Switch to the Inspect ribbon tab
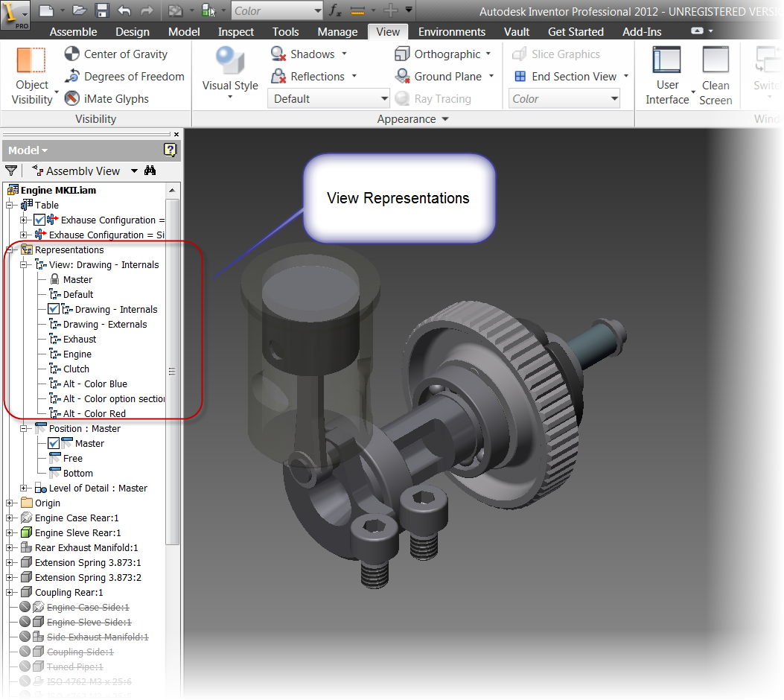Screen dimensions: 784x700 click(x=235, y=32)
